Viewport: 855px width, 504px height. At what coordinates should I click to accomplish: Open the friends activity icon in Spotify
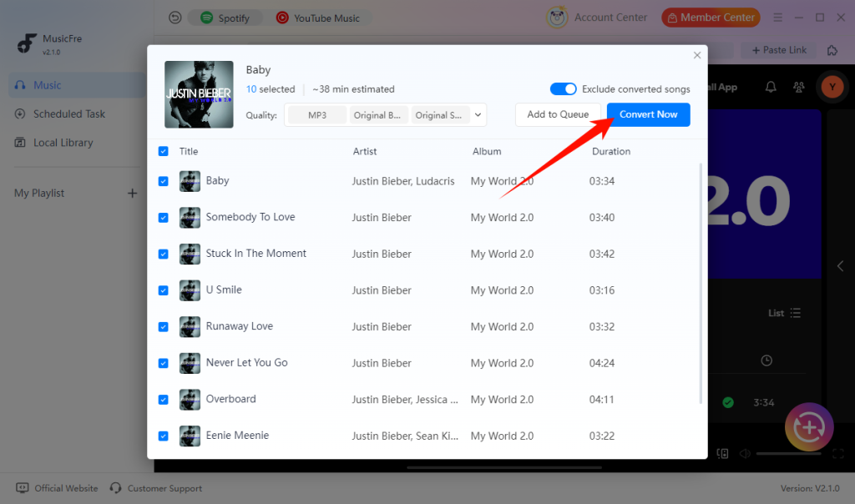coord(799,87)
